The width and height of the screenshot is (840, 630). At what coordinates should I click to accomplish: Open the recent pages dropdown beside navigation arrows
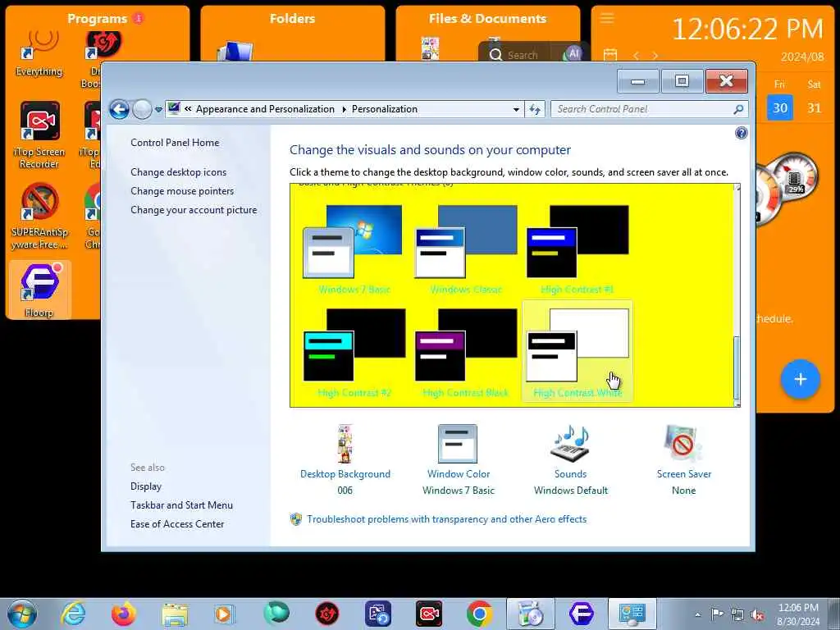tap(158, 110)
